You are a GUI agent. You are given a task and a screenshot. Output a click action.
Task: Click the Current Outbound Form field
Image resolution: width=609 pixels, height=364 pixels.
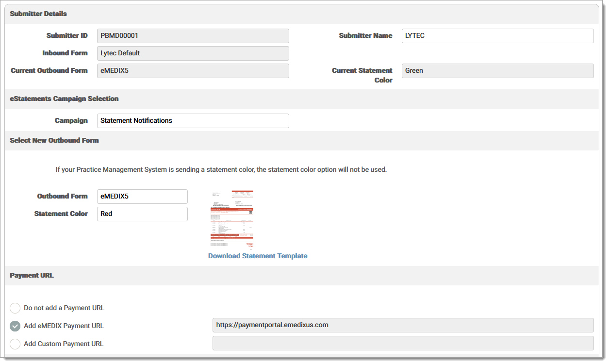pos(193,71)
